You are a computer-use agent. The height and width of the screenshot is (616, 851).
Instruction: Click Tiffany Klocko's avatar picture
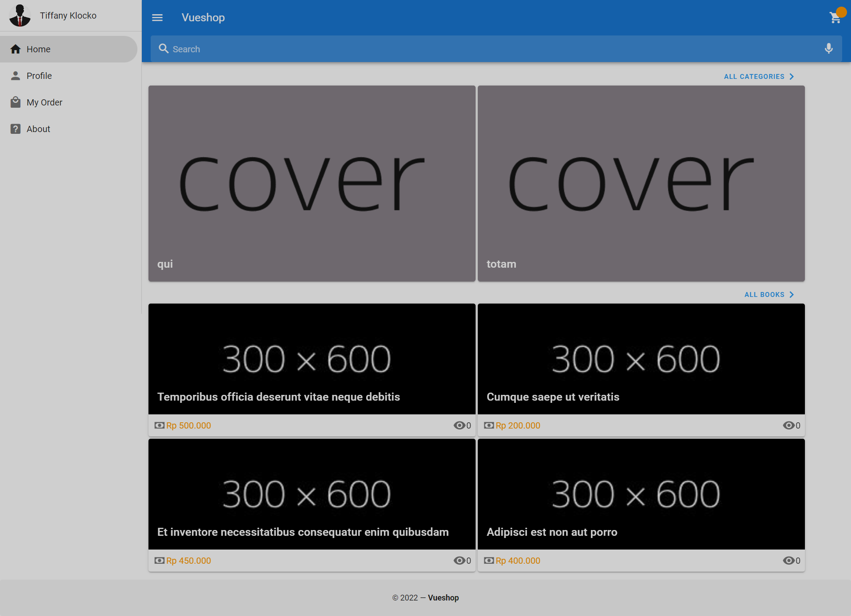click(20, 16)
